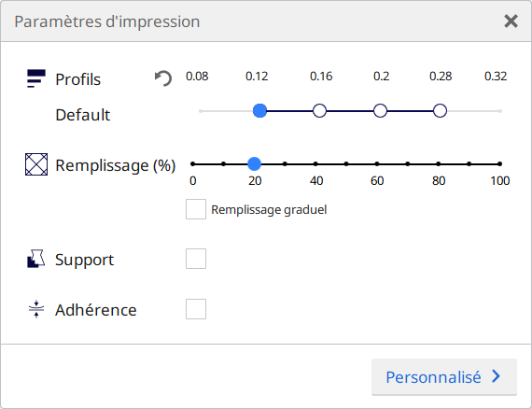Click the selected 0.12 profile handle

259,110
